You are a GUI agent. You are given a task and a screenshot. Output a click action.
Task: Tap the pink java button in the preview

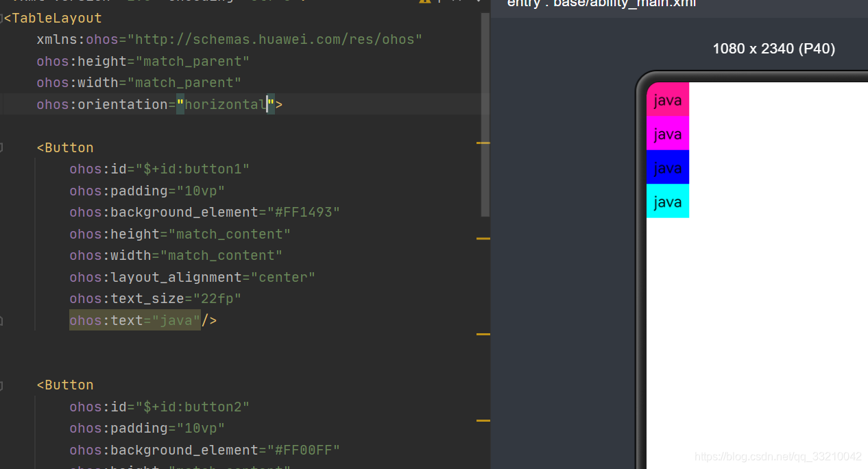(x=667, y=100)
